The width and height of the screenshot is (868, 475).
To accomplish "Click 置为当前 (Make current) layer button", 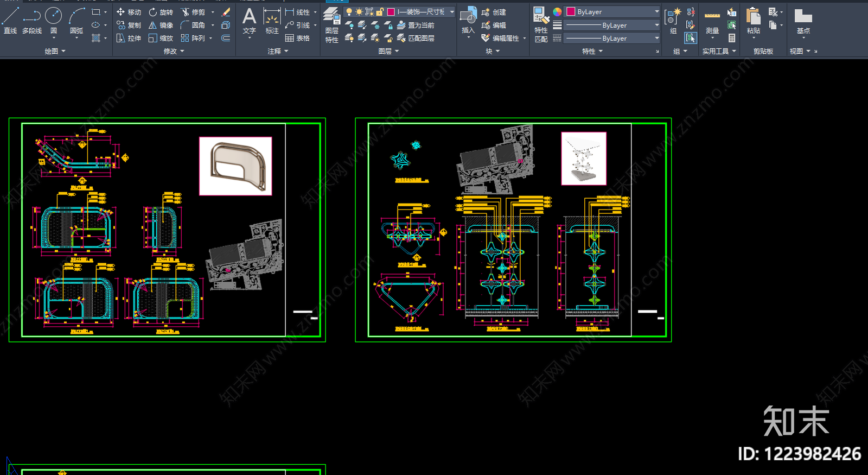I will [x=416, y=25].
